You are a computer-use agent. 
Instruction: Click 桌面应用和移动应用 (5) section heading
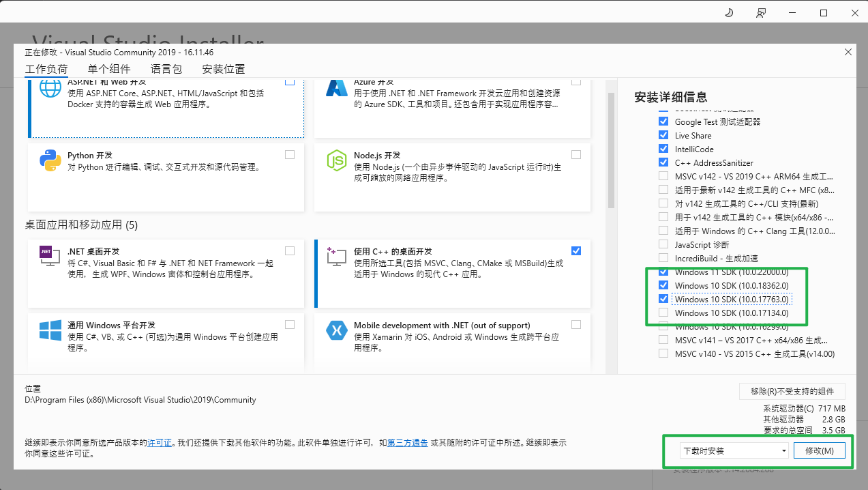tap(81, 225)
